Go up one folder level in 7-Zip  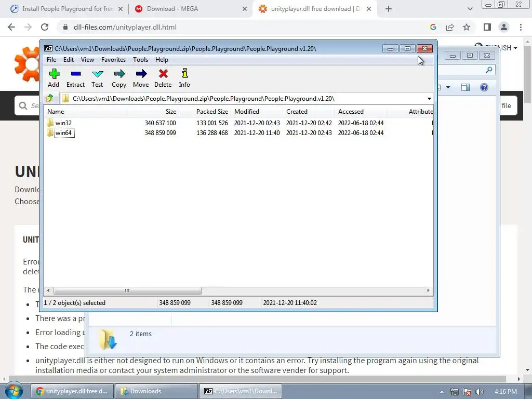point(50,98)
